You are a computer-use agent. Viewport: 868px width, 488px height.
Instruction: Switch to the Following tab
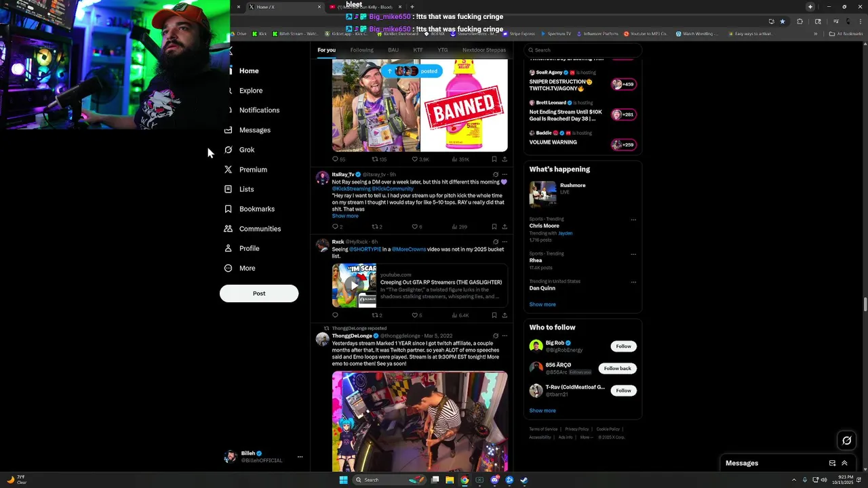click(361, 49)
